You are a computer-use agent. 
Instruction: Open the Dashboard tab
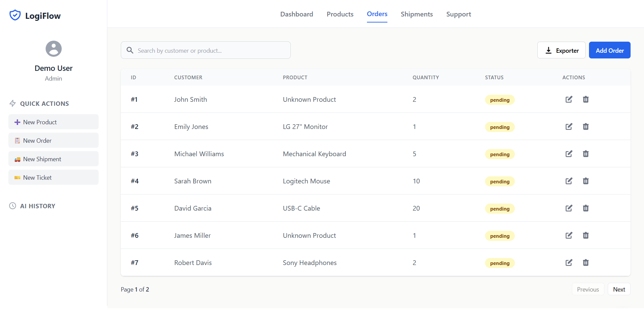pos(297,14)
